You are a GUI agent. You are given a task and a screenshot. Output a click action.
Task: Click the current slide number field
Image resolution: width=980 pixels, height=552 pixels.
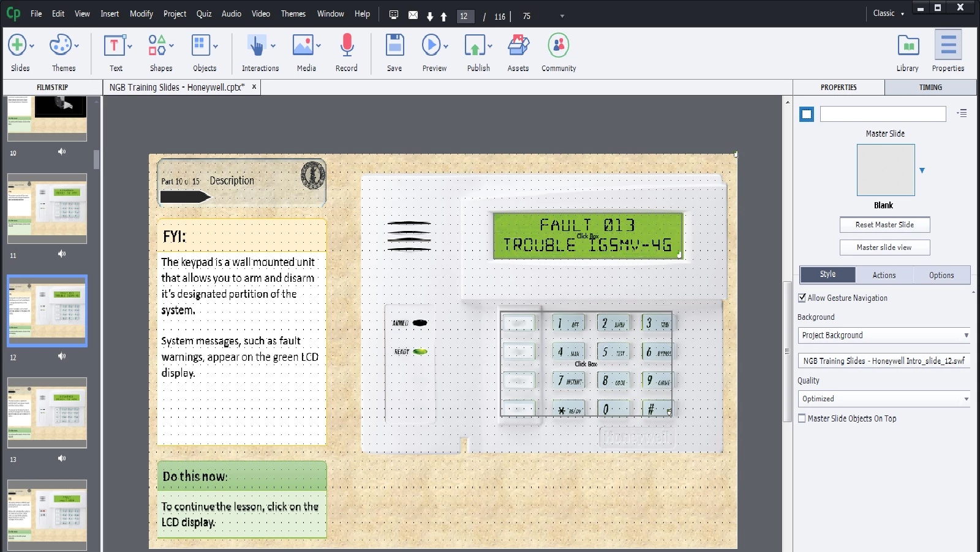click(466, 17)
